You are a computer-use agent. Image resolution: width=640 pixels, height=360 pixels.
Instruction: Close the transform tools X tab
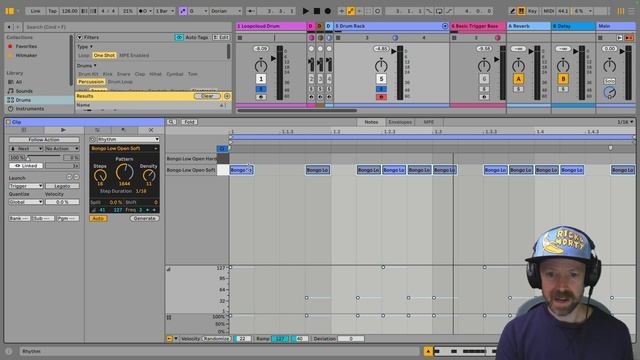pyautogui.click(x=151, y=130)
